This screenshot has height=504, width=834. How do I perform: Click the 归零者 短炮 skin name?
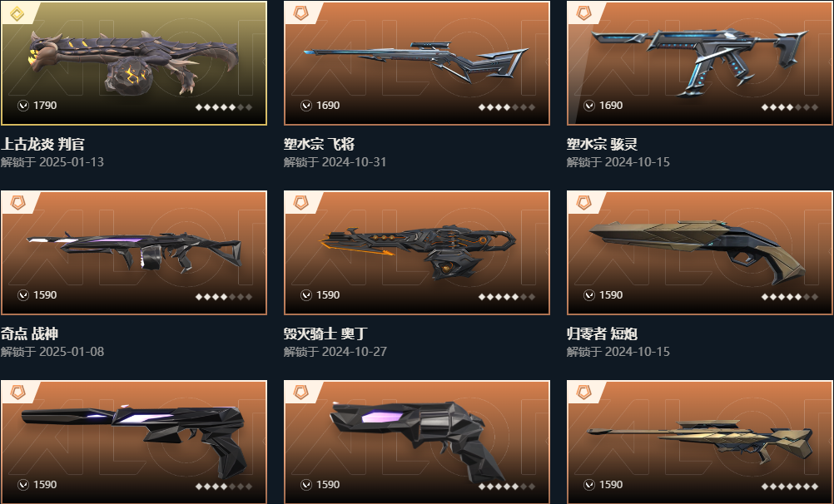point(602,334)
